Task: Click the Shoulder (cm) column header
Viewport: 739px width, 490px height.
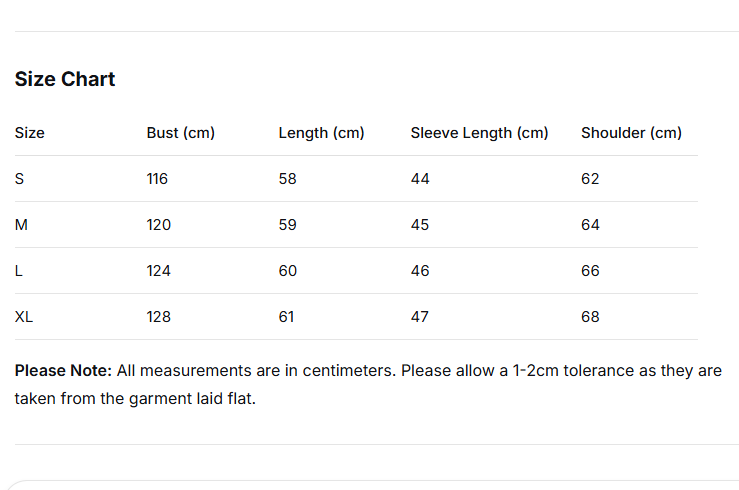Action: (631, 133)
